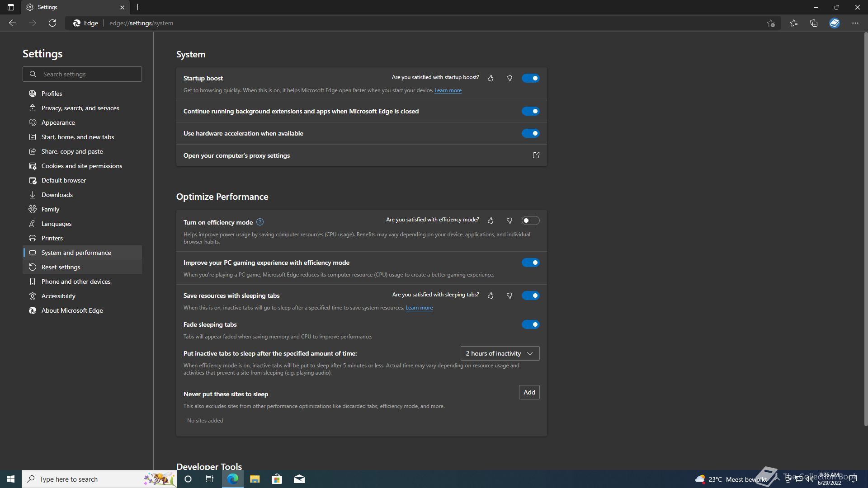Open the efficiency mode help icon
Image resolution: width=868 pixels, height=488 pixels.
[260, 222]
